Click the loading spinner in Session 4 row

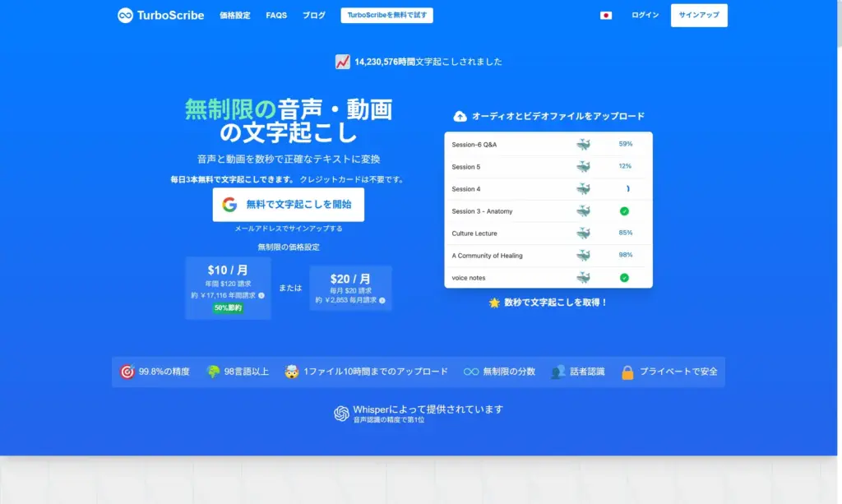pyautogui.click(x=627, y=189)
